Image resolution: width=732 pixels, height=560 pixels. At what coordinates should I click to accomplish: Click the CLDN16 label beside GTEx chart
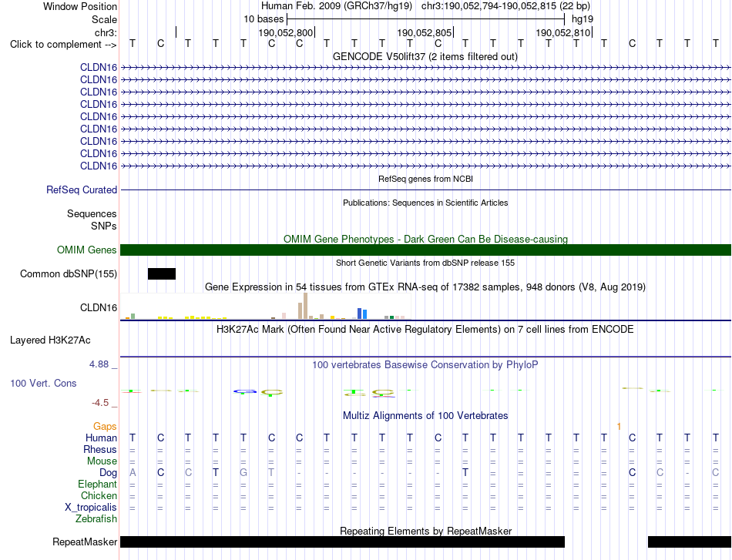click(x=98, y=307)
